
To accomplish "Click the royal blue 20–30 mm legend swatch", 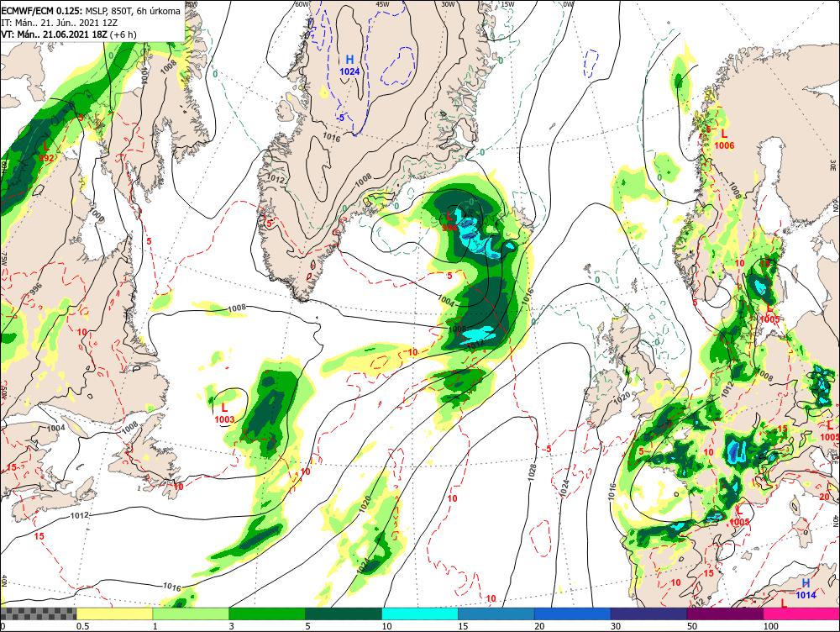I will [x=573, y=614].
